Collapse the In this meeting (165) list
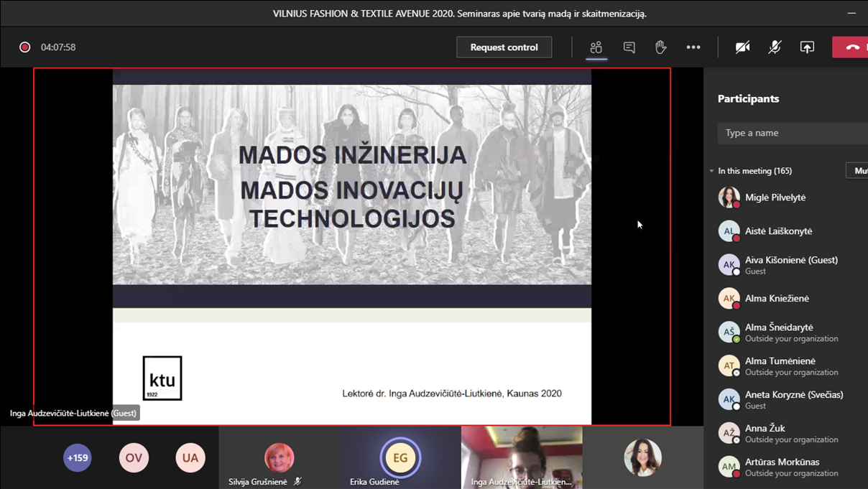 click(x=711, y=171)
